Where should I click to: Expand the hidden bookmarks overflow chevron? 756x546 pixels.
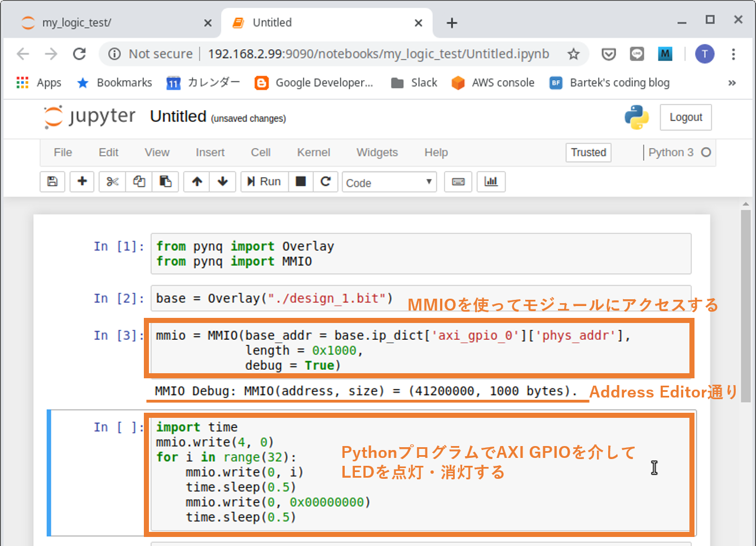(x=732, y=82)
